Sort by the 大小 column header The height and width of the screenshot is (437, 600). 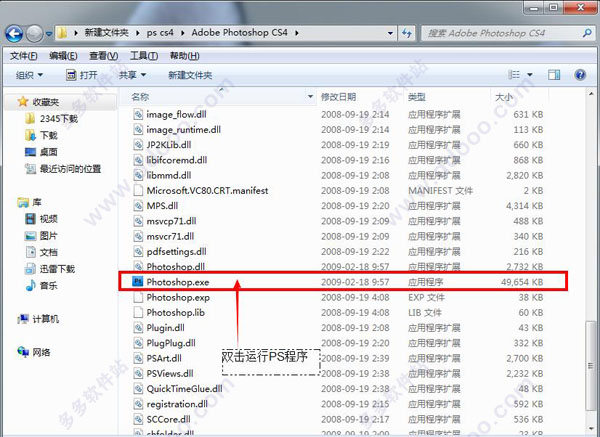(x=504, y=97)
